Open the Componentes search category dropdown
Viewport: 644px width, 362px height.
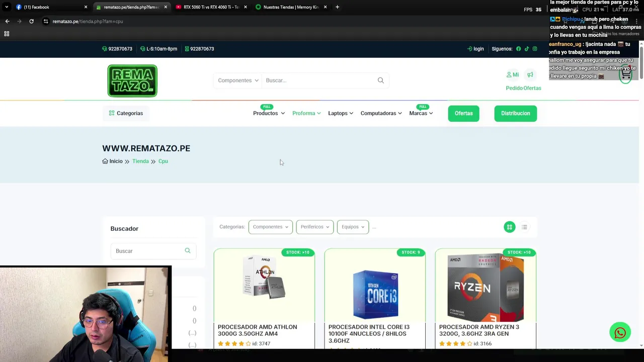pyautogui.click(x=238, y=80)
